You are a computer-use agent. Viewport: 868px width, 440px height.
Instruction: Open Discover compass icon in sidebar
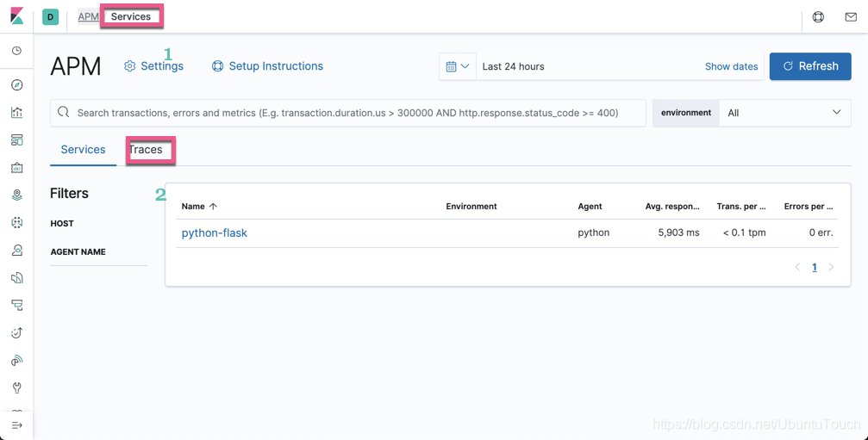tap(16, 85)
